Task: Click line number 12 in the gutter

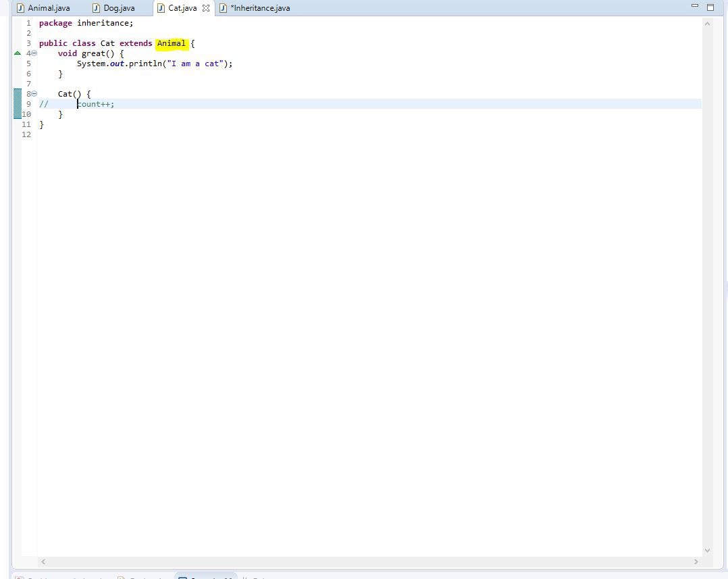Action: [x=26, y=134]
